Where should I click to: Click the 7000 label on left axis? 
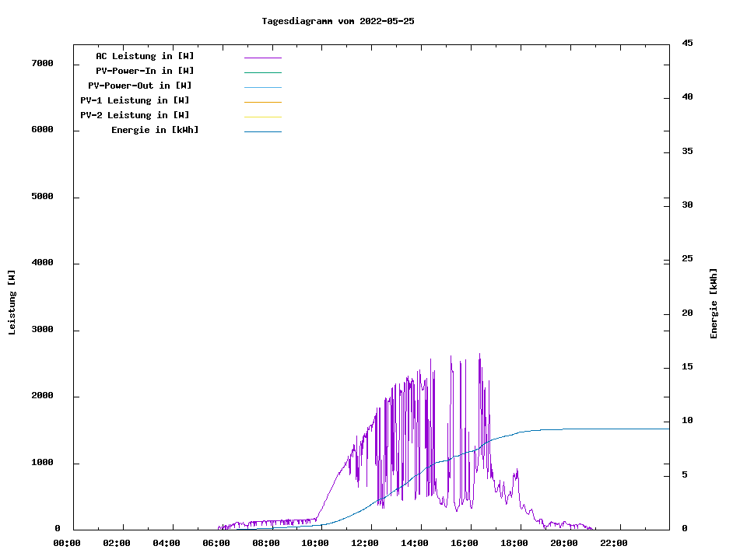[42, 63]
